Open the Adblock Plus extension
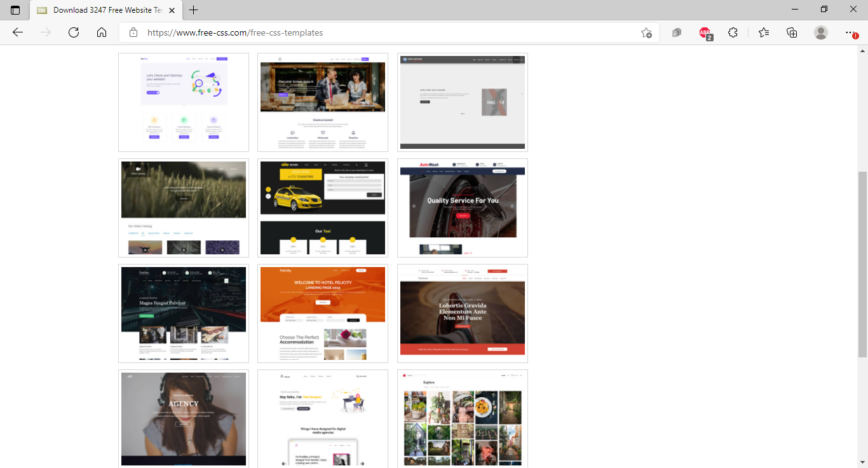The width and height of the screenshot is (868, 468). 705,32
